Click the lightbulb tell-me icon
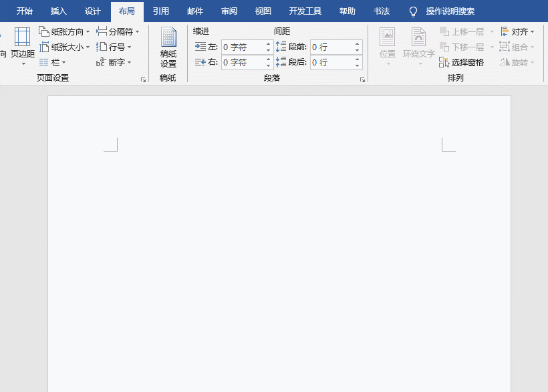This screenshot has width=548, height=392. coord(413,12)
